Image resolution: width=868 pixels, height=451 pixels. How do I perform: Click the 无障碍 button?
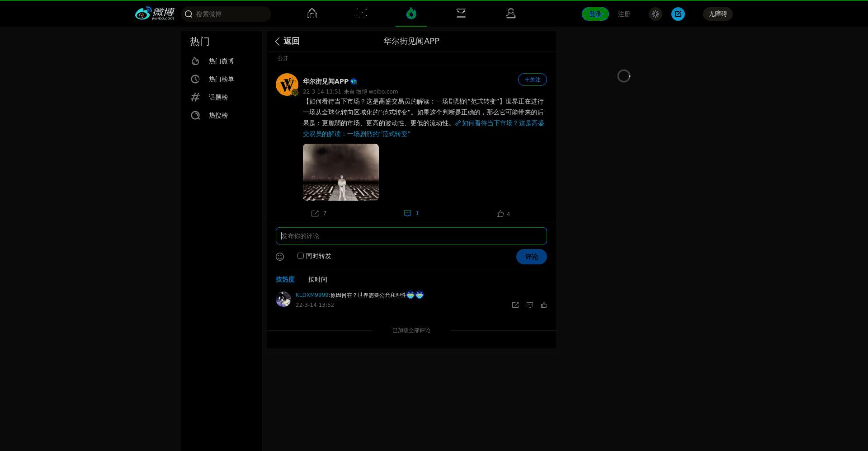[717, 14]
